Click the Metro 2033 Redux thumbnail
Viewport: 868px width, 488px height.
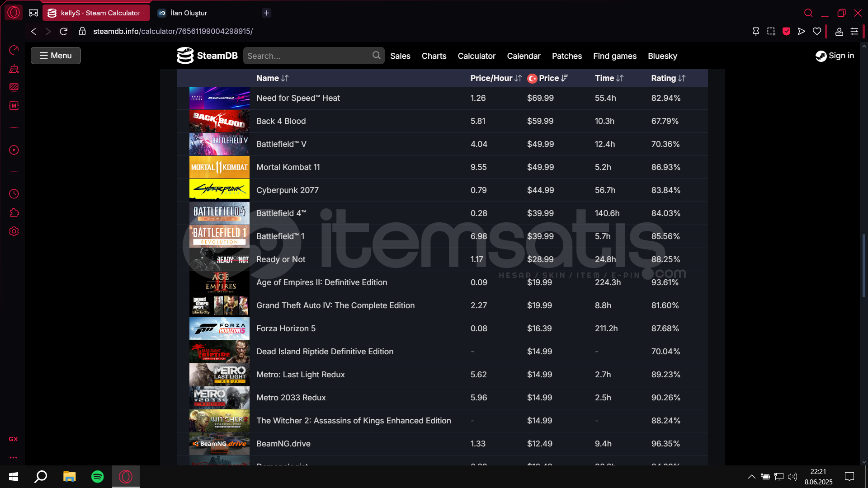pyautogui.click(x=219, y=398)
